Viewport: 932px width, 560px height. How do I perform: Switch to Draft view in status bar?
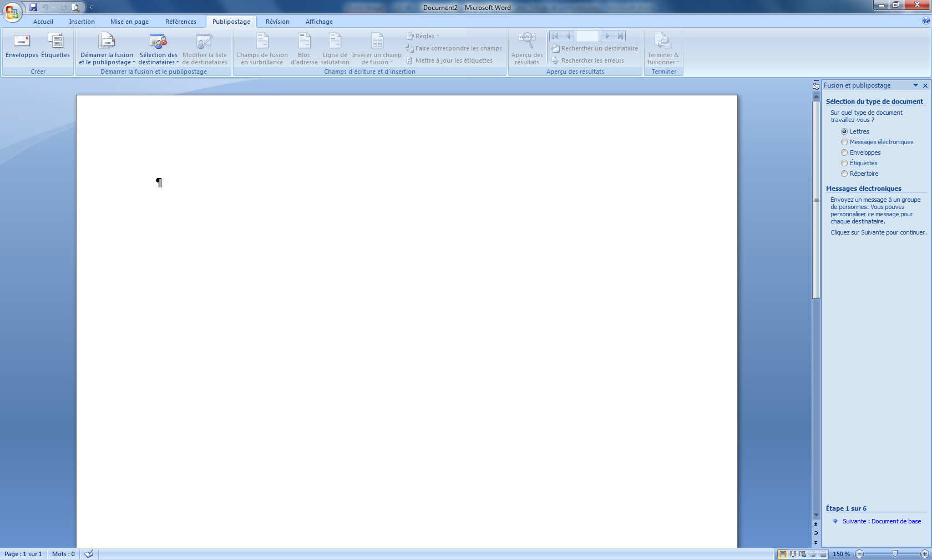[823, 554]
